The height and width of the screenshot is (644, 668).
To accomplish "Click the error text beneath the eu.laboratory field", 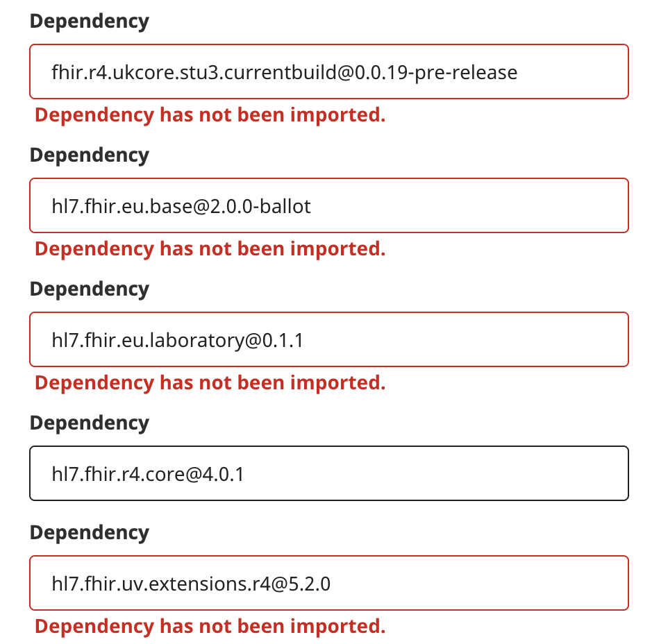I will click(x=210, y=383).
